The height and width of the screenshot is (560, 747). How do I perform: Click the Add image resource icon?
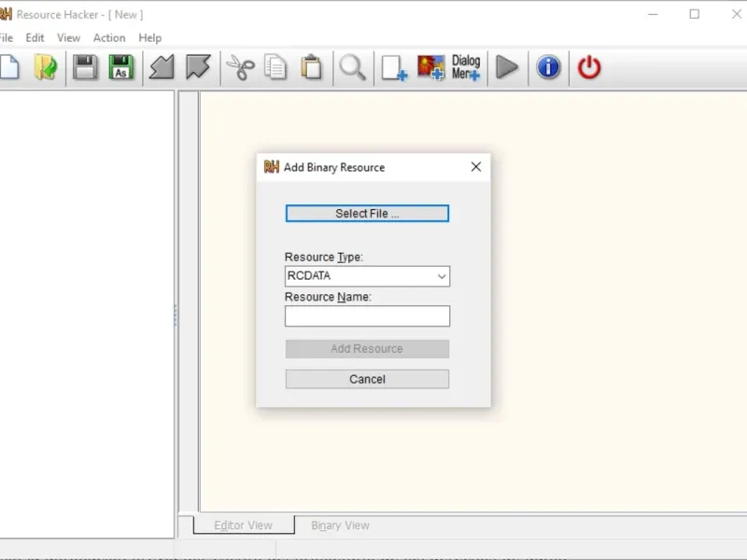431,67
